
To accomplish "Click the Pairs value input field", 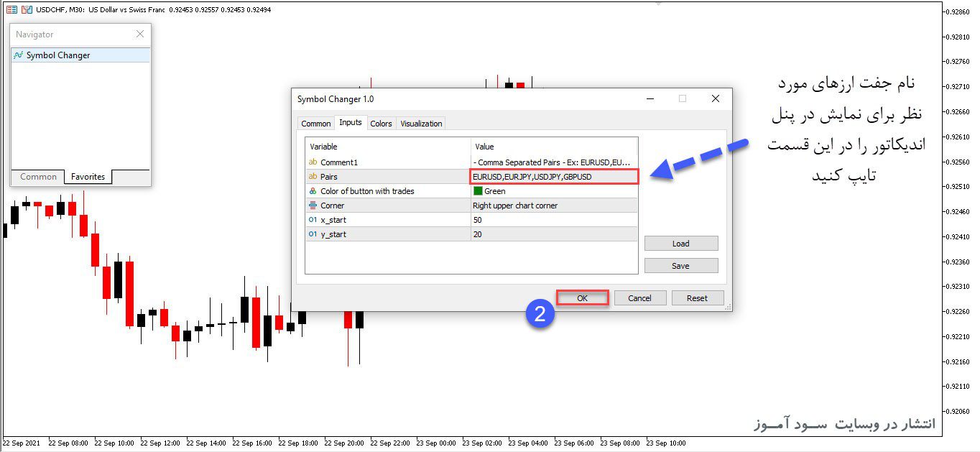I will (x=553, y=177).
